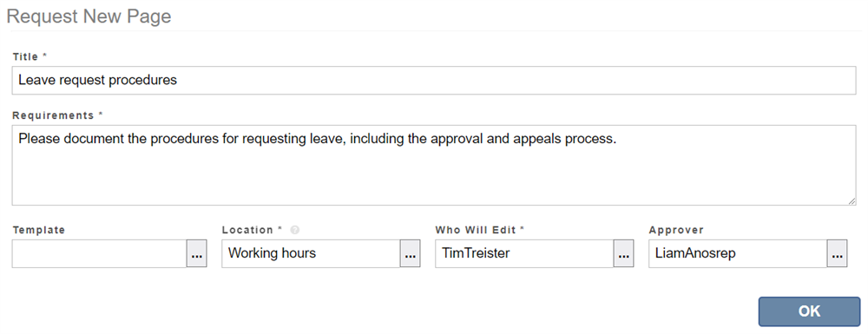Click the Requirements field label
868x334 pixels.
pyautogui.click(x=53, y=115)
